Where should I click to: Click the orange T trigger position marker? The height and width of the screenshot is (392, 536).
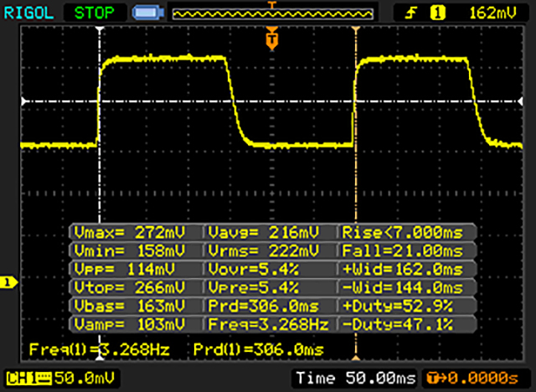click(x=271, y=39)
